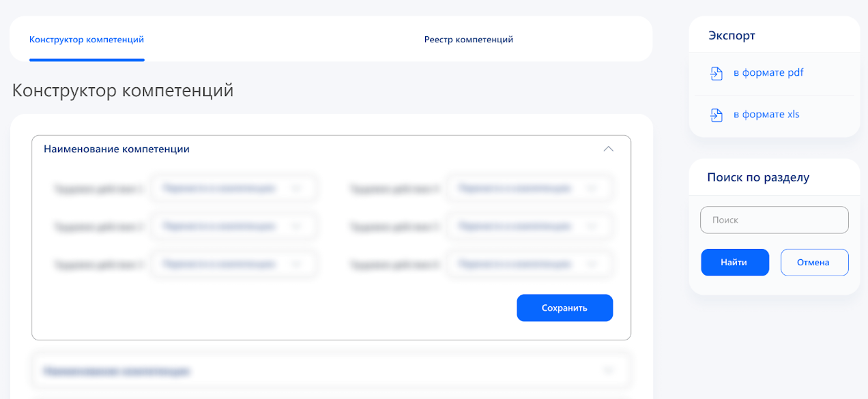Open the middle dropdown in the right column

click(529, 226)
